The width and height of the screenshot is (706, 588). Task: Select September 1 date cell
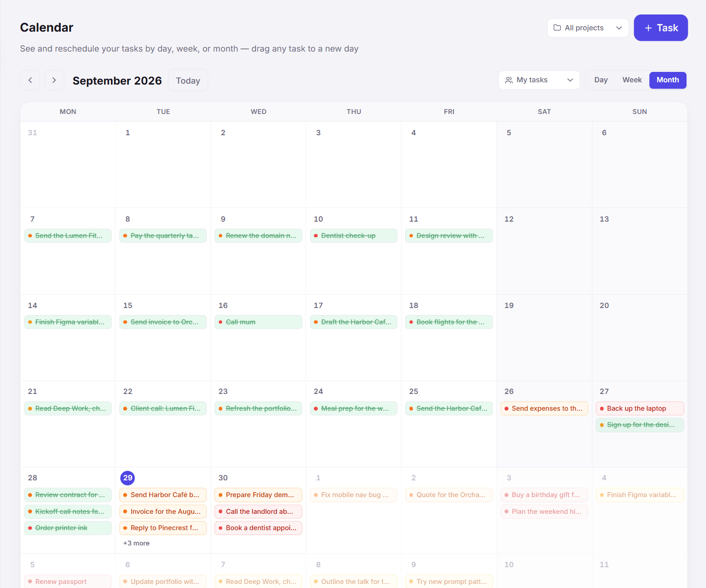[x=163, y=165]
